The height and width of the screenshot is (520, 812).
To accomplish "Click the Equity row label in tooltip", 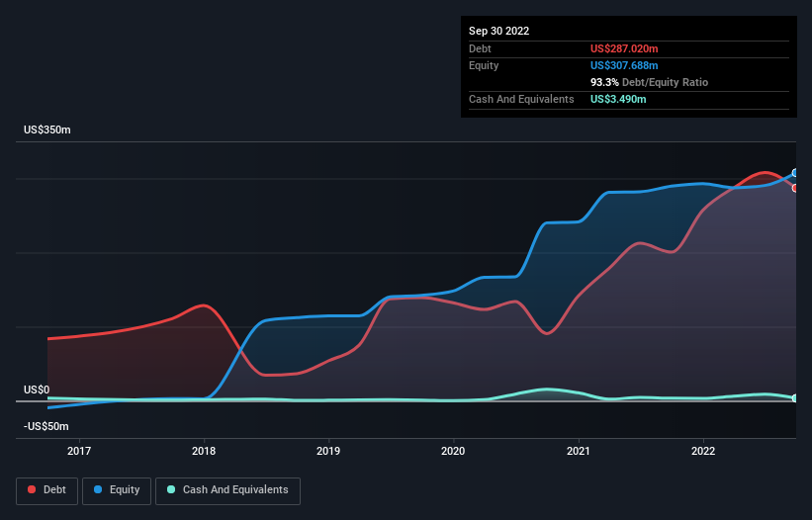I will point(484,65).
